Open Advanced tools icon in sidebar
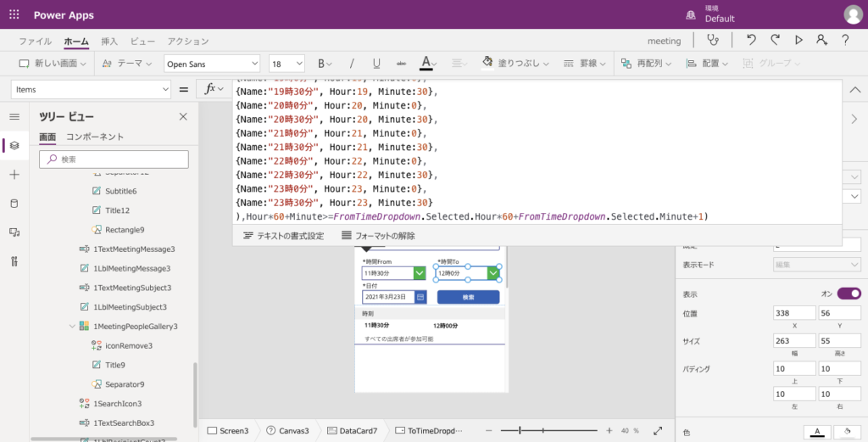868x442 pixels. pyautogui.click(x=15, y=261)
